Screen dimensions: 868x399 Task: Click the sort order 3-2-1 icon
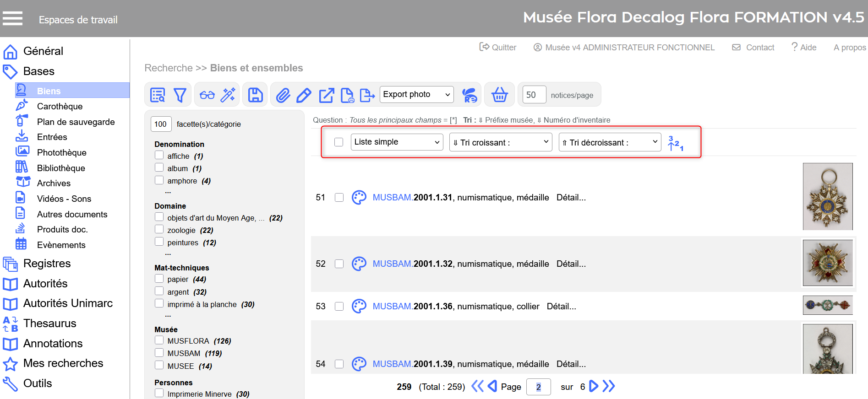pos(675,143)
